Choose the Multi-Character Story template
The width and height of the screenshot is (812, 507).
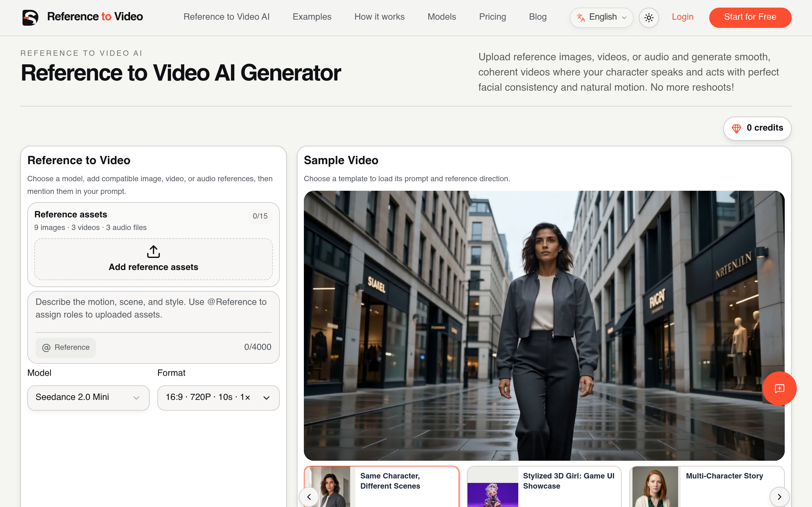coord(707,486)
